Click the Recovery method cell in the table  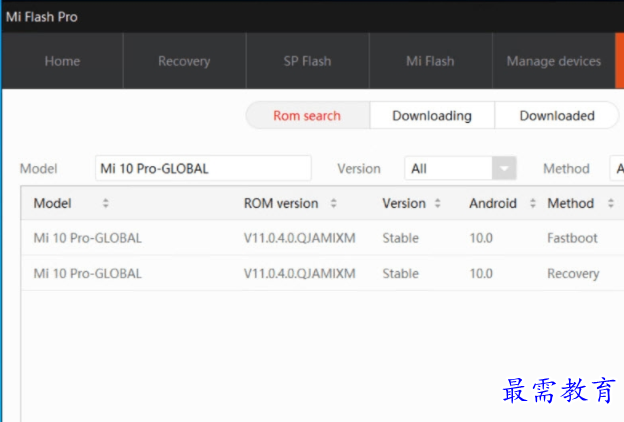pos(573,274)
